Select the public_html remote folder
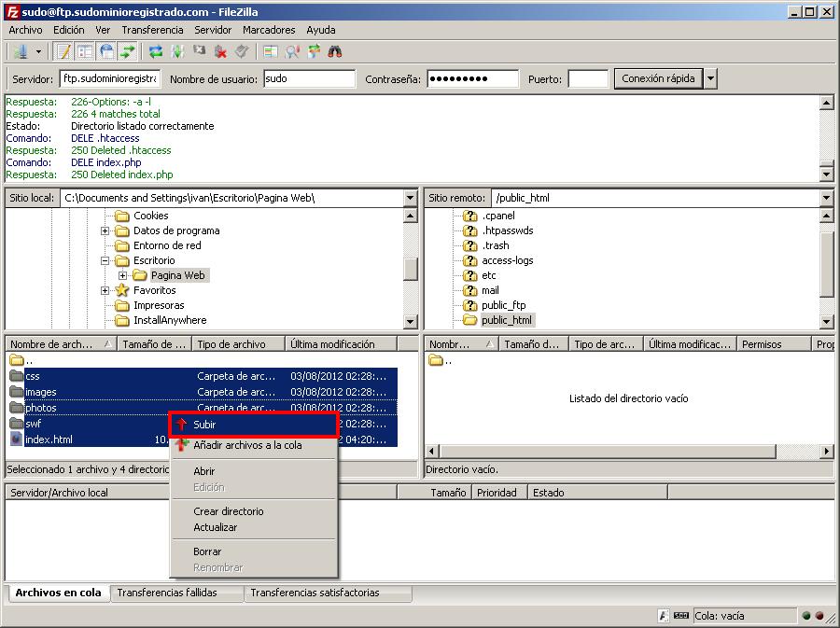Screen dimensions: 840x628 506,320
